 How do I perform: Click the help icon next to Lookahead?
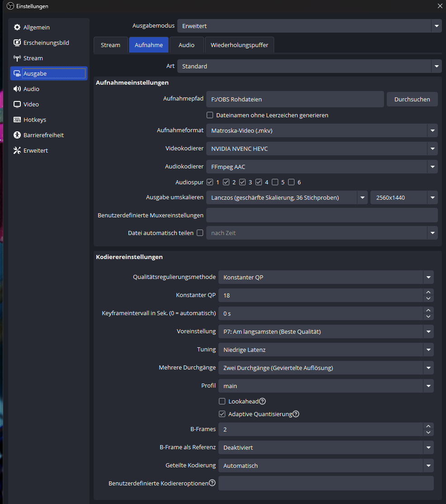click(x=262, y=401)
